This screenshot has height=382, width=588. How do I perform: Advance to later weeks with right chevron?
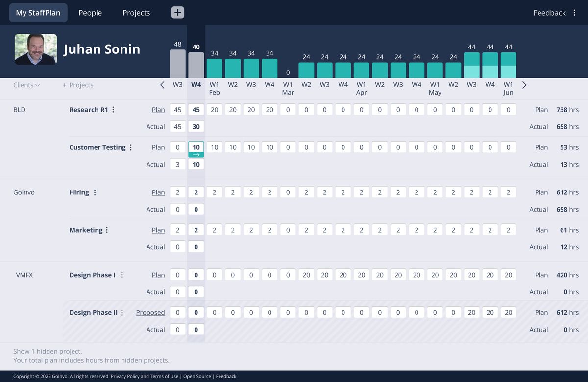coord(524,85)
